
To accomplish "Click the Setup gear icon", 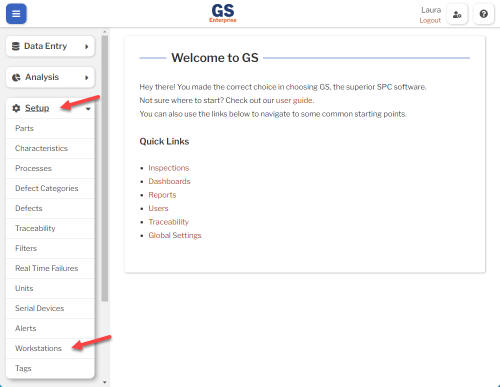I will click(16, 108).
